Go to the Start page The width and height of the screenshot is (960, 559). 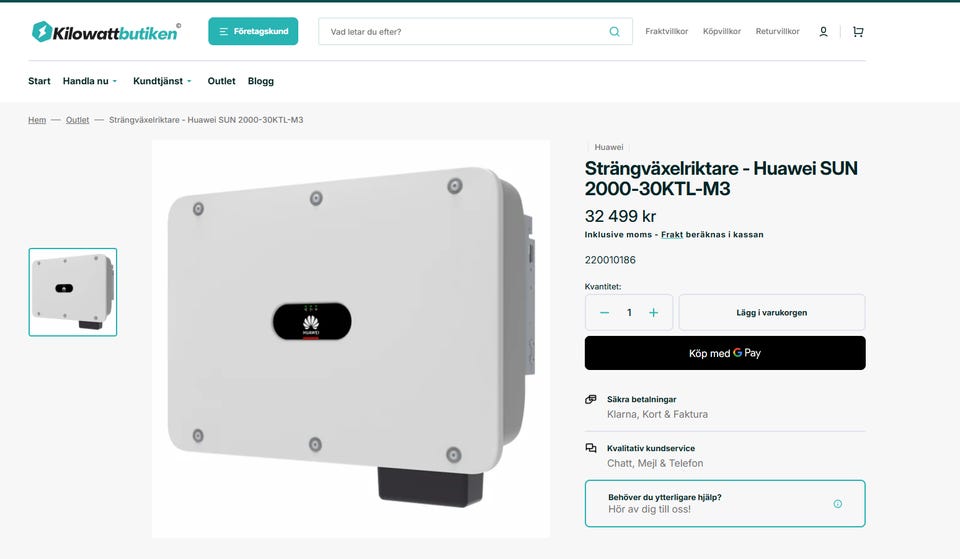39,81
